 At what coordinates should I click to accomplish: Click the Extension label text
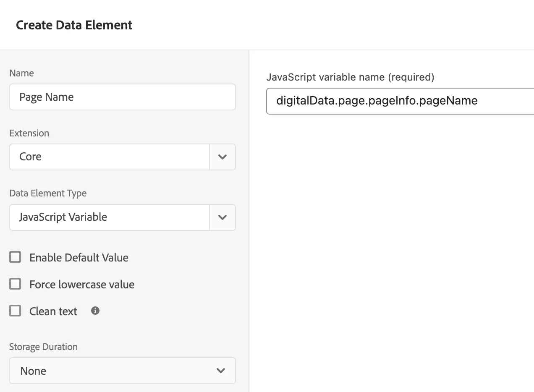(x=29, y=133)
